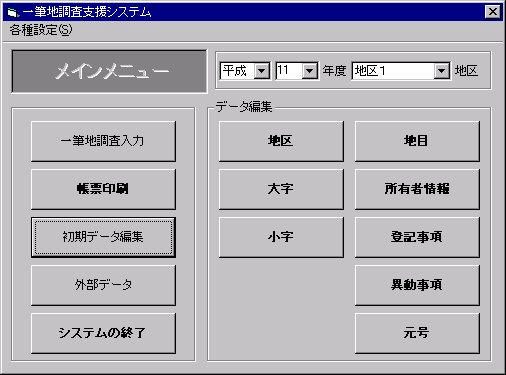The image size is (506, 375).
Task: Open 異動事項 change items
Action: tap(417, 285)
